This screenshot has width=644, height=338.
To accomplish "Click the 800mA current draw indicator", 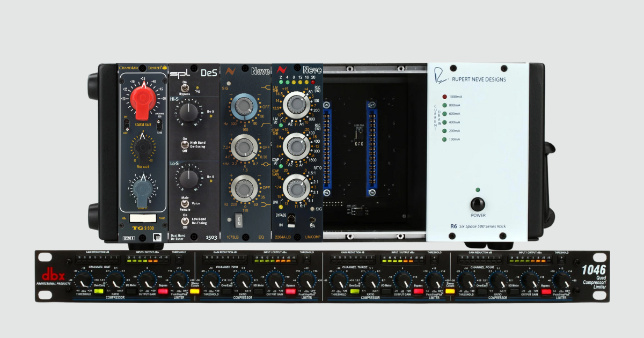I will tap(445, 105).
